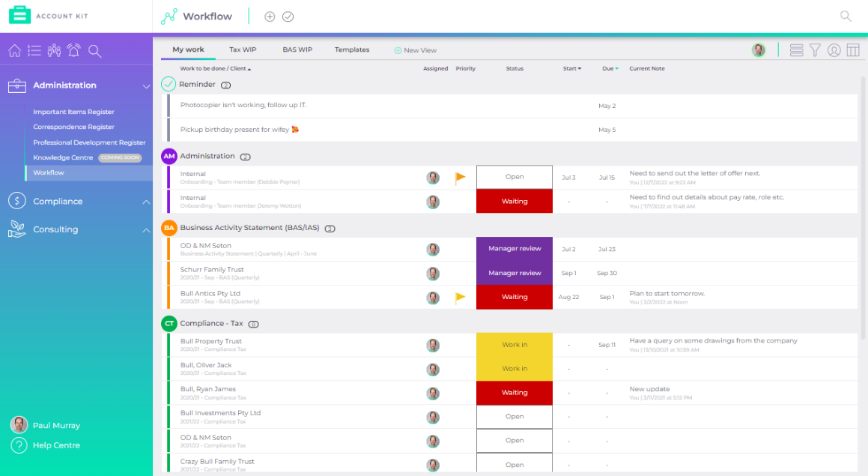Open the alarm bell icon in sidebar
This screenshot has width=868, height=476.
[73, 50]
